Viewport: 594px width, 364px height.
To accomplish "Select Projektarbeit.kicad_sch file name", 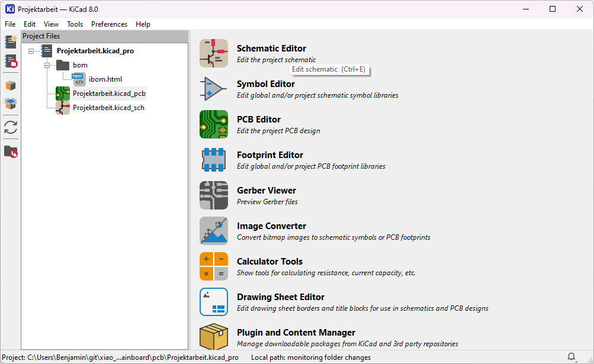I will coord(108,108).
